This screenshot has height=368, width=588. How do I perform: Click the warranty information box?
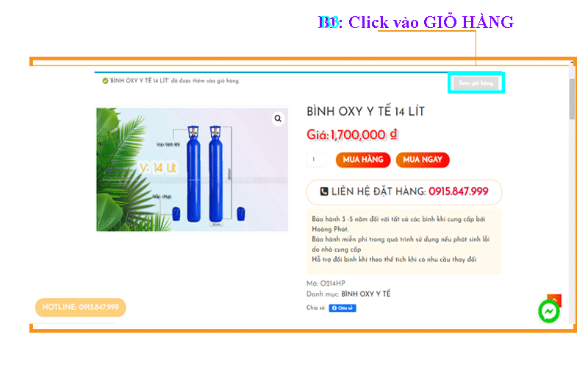point(404,242)
